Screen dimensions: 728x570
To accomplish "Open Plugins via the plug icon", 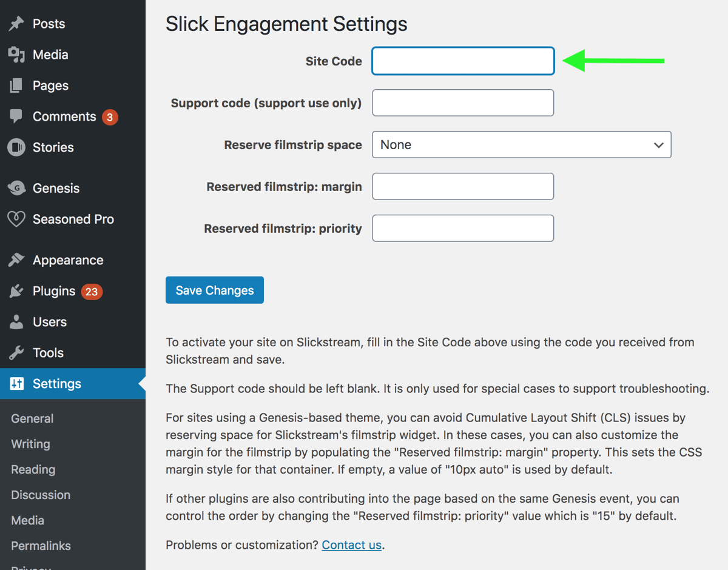I will 16,291.
